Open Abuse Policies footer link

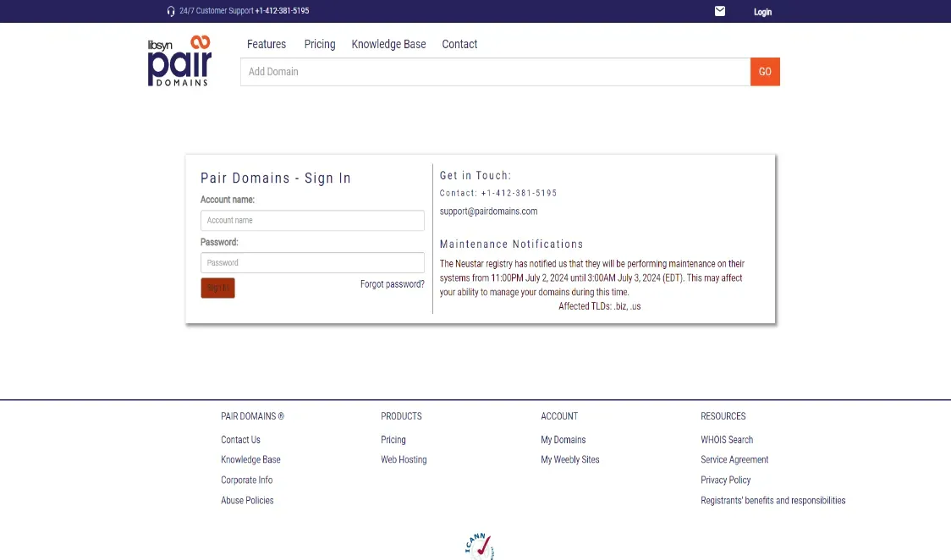(247, 501)
